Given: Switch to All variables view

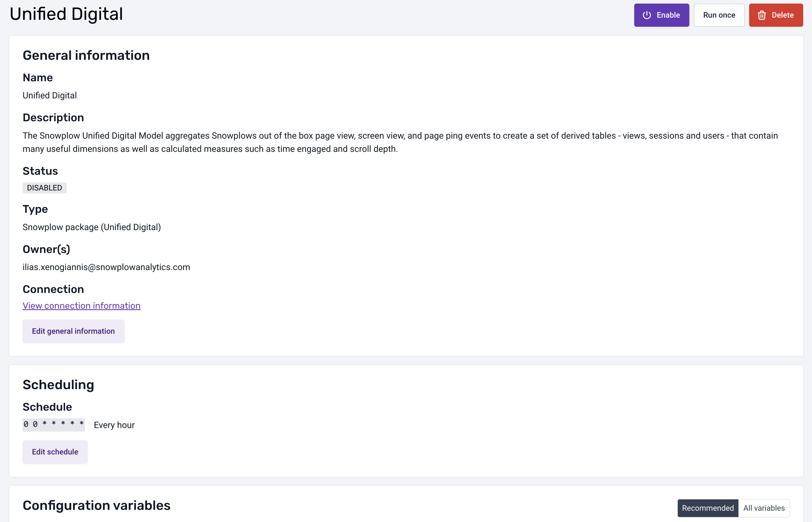Looking at the screenshot, I should [x=764, y=508].
